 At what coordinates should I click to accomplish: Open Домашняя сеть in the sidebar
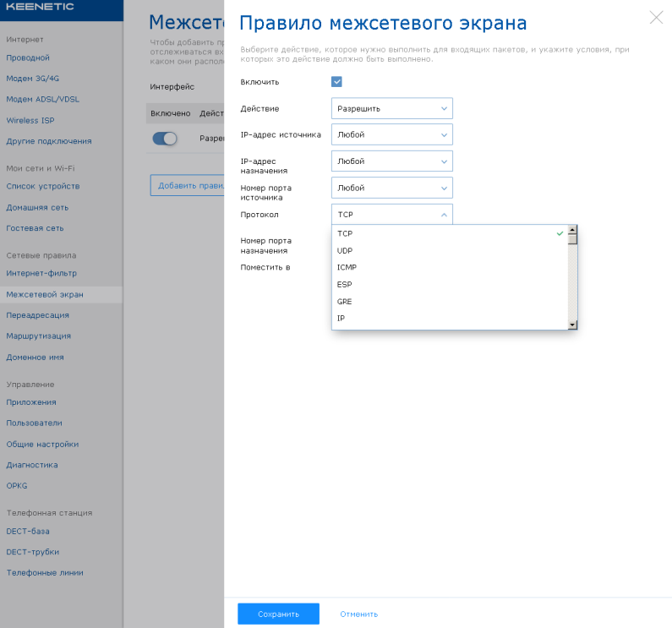[x=37, y=207]
